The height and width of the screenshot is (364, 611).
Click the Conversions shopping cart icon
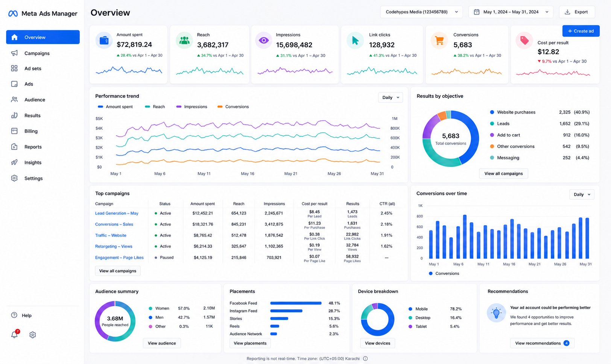(x=439, y=40)
